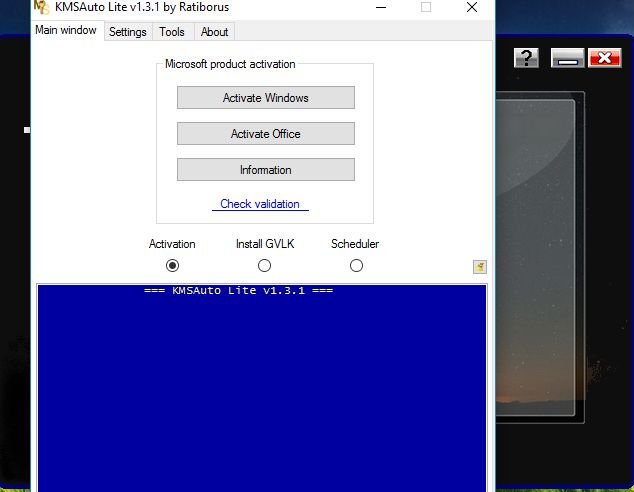Open the Tools tab

[x=172, y=32]
